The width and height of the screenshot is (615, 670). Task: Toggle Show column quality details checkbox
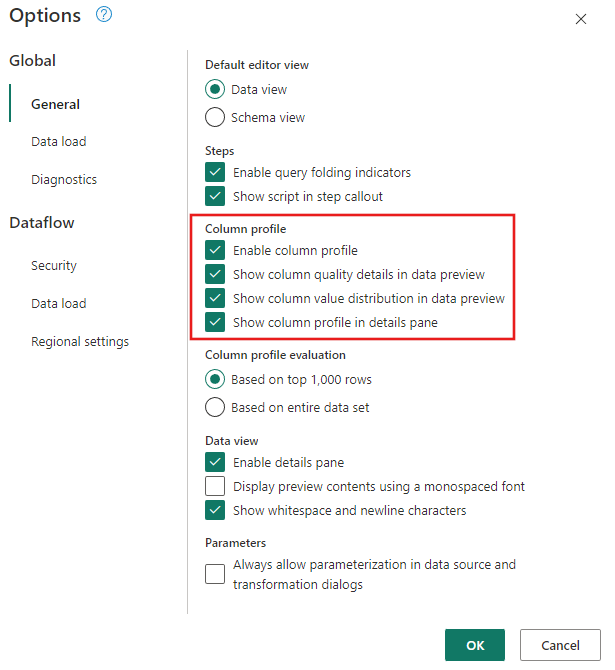coord(215,274)
